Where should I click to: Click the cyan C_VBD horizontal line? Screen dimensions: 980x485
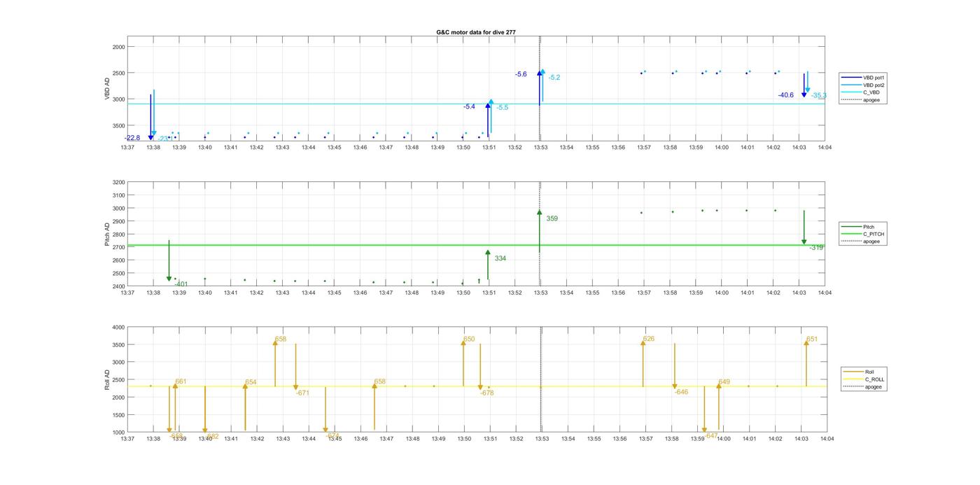pyautogui.click(x=475, y=104)
